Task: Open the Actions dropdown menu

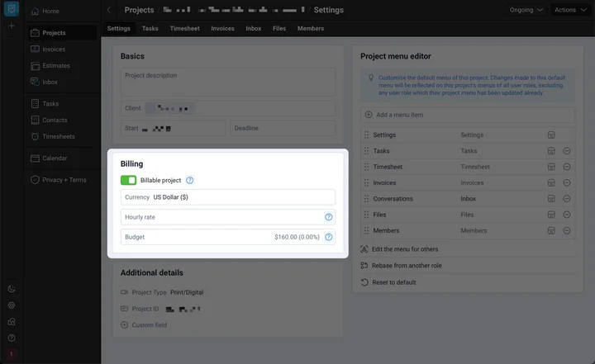Action: [x=571, y=10]
